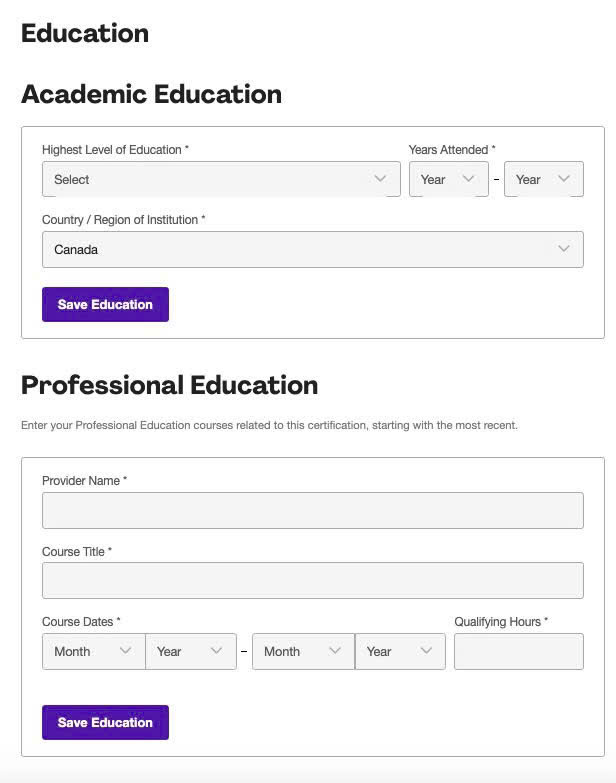Click the Qualifying Hours label
Screen dimensions: 616x783
pos(500,622)
